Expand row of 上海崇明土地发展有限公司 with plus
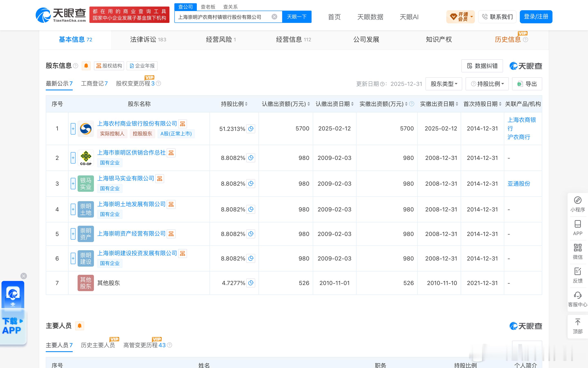Viewport: 588px width, 368px height. (73, 209)
